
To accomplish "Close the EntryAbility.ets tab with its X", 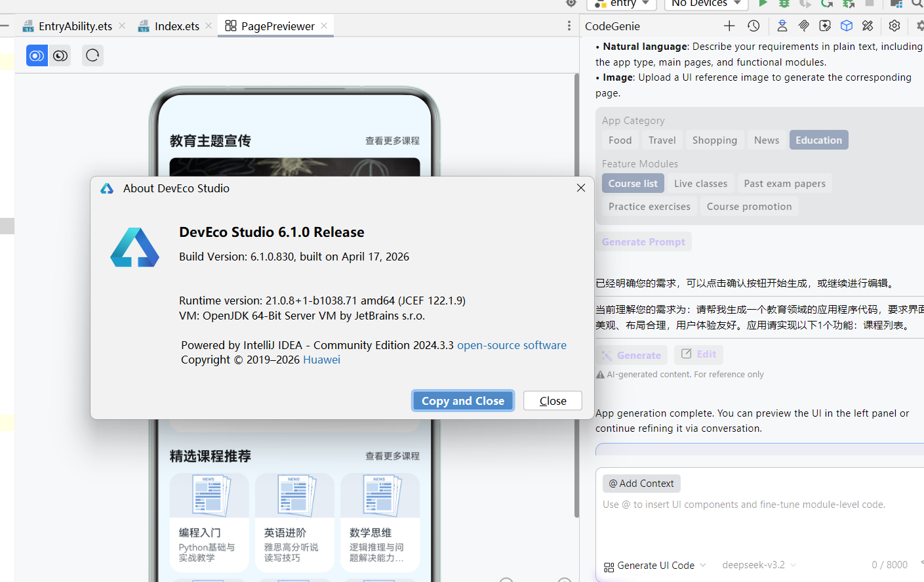I will [122, 26].
